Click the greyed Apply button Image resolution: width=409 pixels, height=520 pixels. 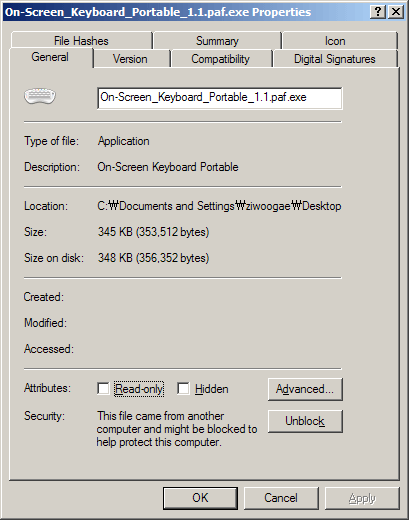tap(362, 498)
